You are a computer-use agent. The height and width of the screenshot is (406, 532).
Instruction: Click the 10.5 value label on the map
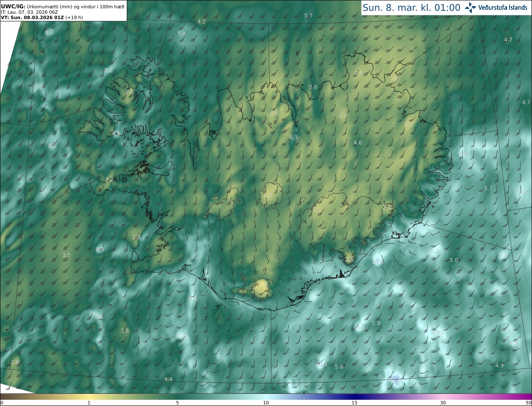(x=438, y=332)
